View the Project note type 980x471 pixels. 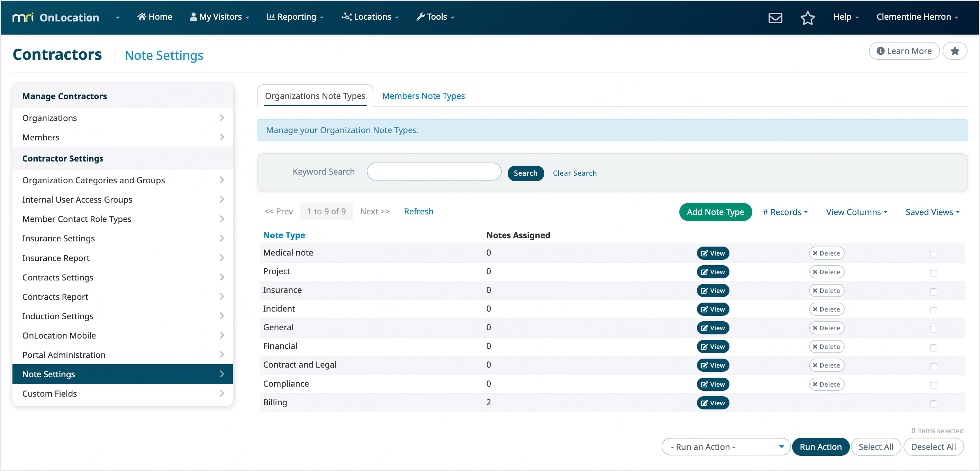713,272
